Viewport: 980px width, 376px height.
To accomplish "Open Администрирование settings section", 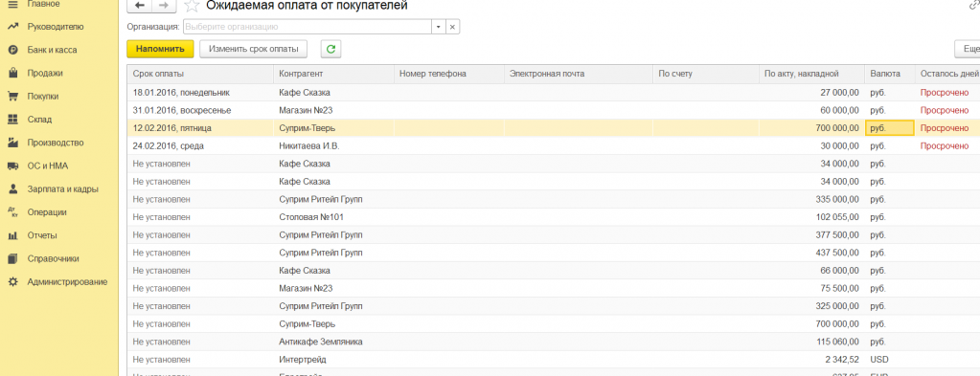I will [x=67, y=281].
